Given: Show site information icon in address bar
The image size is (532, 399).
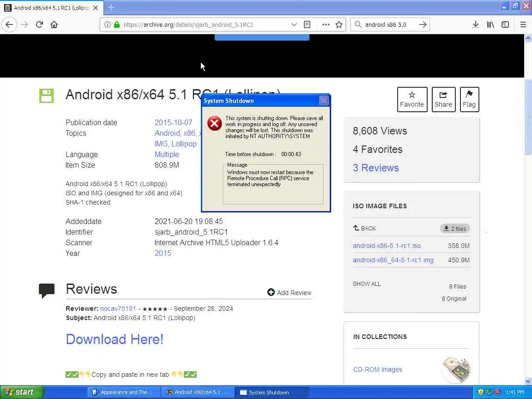Looking at the screenshot, I should tap(107, 24).
